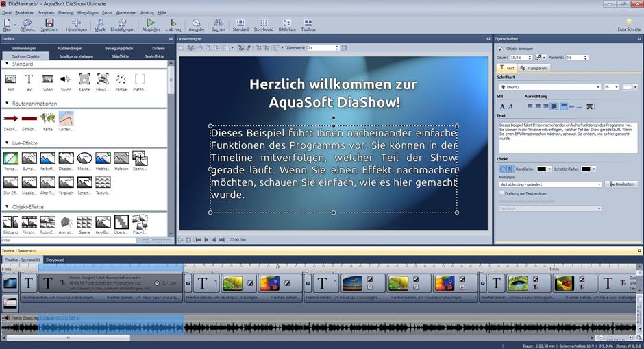The width and height of the screenshot is (644, 349).
Task: Open the Bewegungspfade toolbox tab
Action: (119, 48)
